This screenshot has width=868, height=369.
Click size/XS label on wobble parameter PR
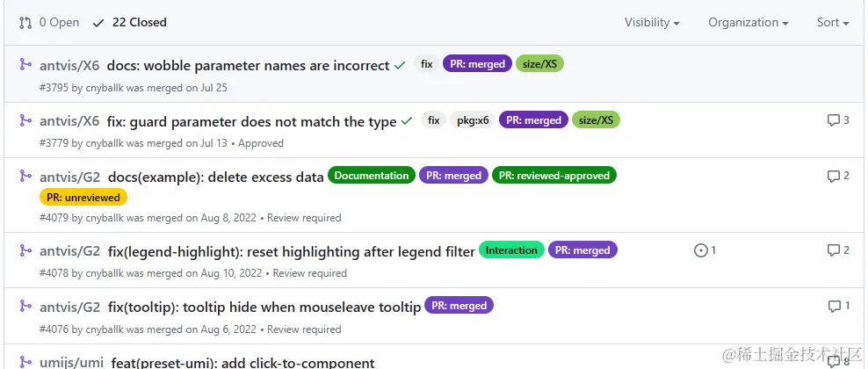(539, 63)
